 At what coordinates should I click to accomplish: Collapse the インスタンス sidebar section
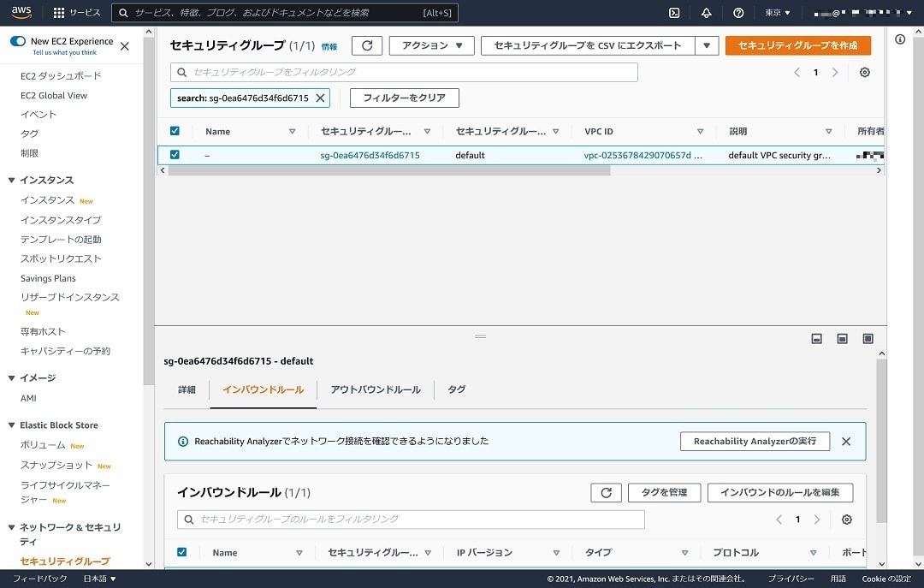coord(11,180)
